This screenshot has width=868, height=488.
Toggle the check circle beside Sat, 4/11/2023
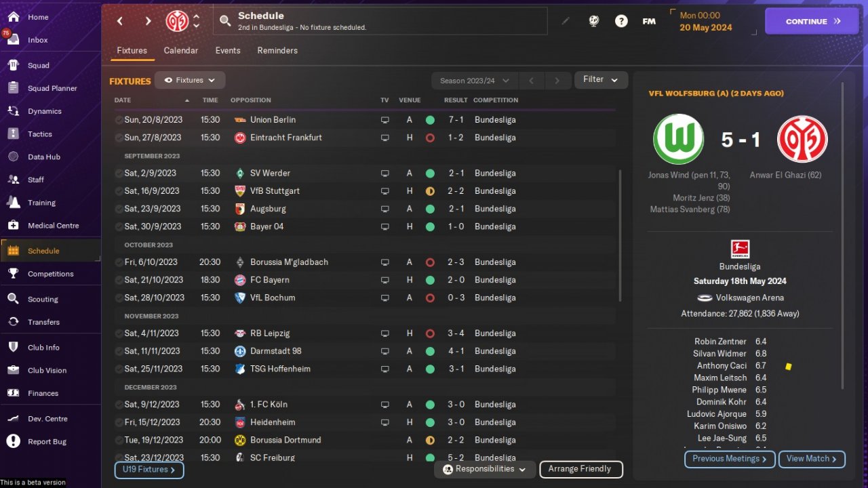pyautogui.click(x=119, y=333)
